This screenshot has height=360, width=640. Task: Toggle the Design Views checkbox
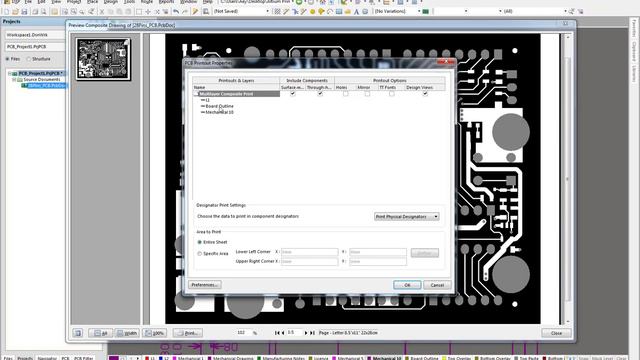pyautogui.click(x=425, y=93)
